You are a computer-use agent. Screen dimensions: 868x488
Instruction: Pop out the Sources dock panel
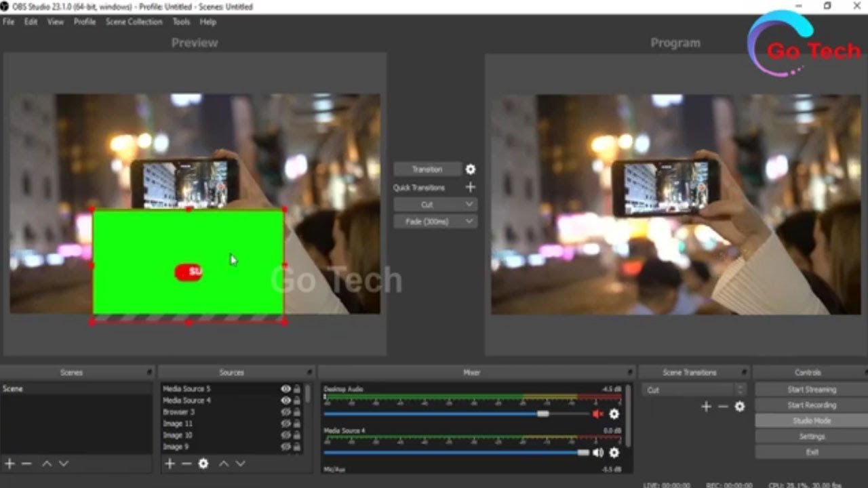[309, 372]
